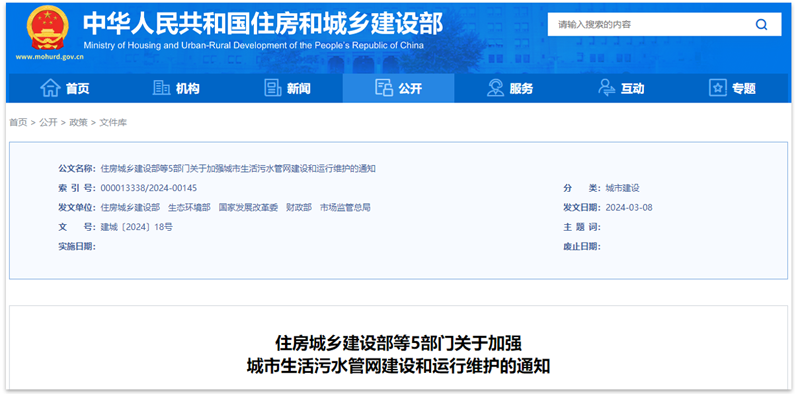Click the ministry Chinese name heading
This screenshot has width=800, height=394.
point(263,22)
